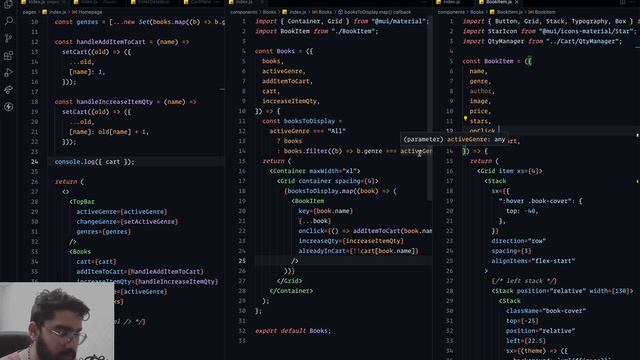Close the BookItem.js tab

(517, 2)
